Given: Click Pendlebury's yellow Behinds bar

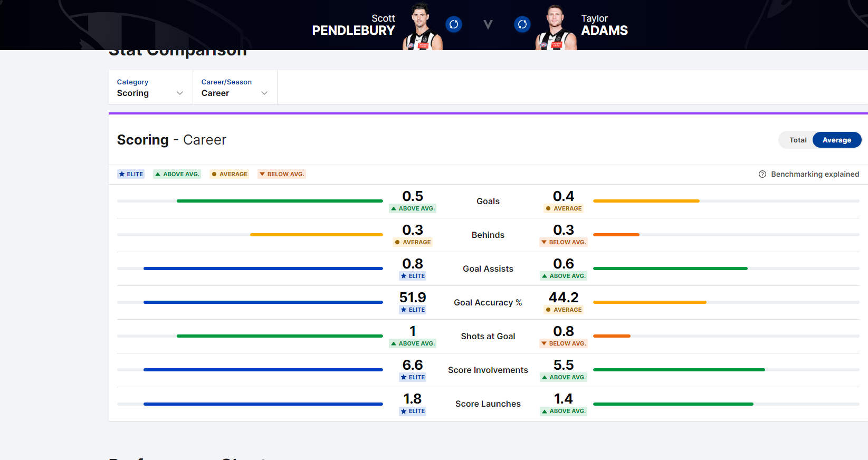Looking at the screenshot, I should pyautogui.click(x=317, y=235).
